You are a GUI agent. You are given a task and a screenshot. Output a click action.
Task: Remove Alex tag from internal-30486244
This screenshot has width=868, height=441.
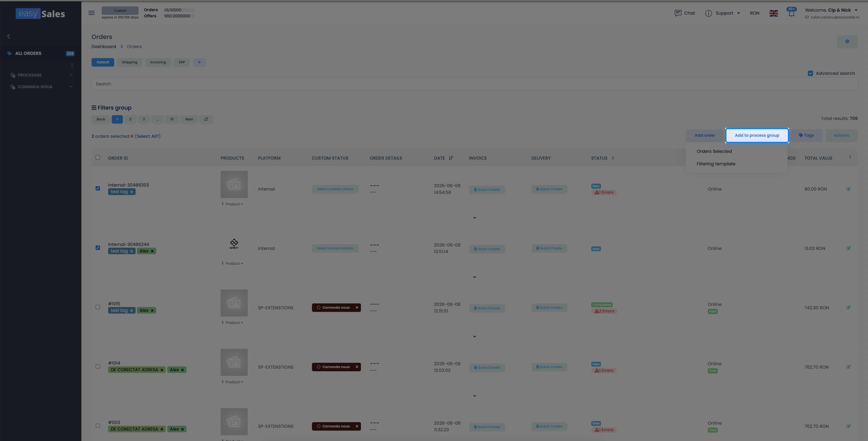coord(152,251)
